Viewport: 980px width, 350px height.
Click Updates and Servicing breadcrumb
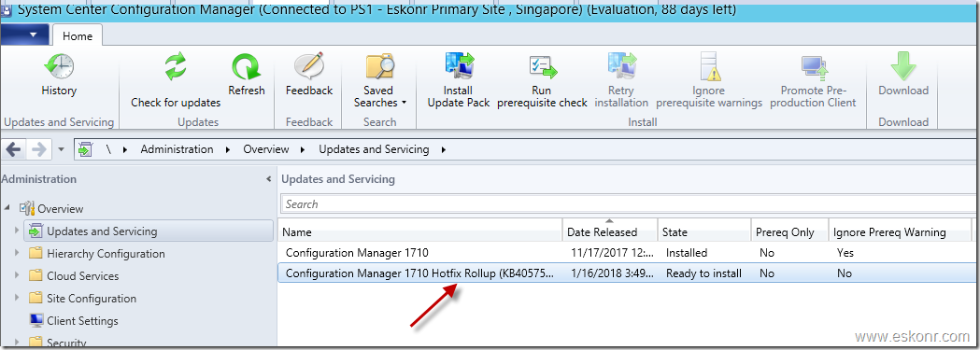click(374, 149)
